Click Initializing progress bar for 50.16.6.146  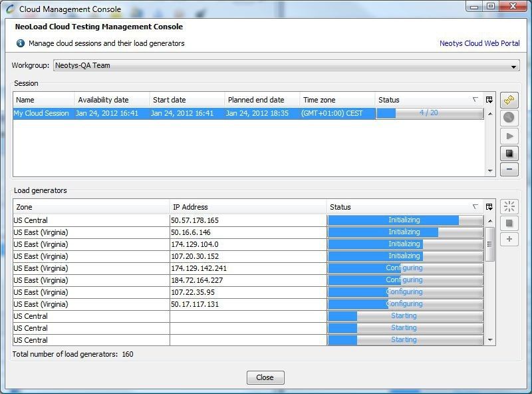(x=406, y=232)
